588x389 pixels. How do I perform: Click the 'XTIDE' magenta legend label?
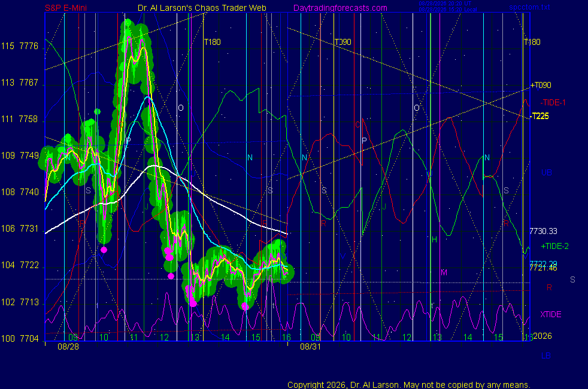550,314
